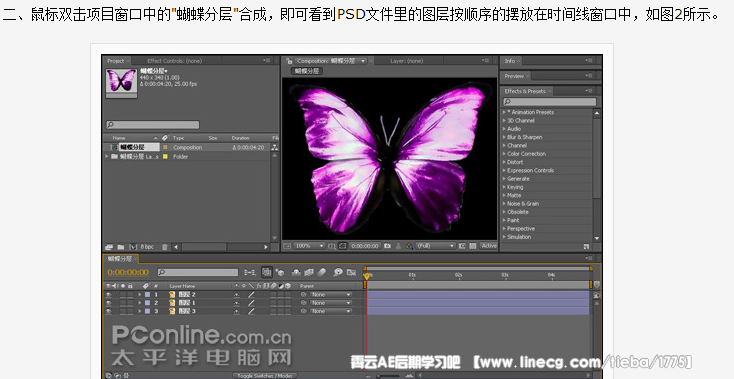Click the new folder icon in the Project panel
Viewport: 734px width, 379px height.
click(x=121, y=247)
